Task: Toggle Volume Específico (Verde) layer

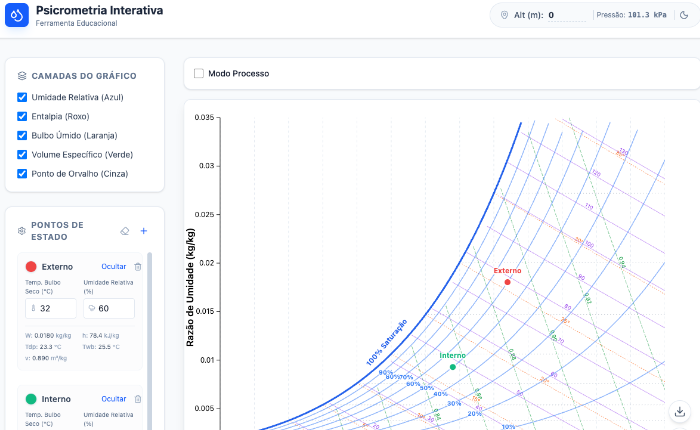Action: [22, 154]
